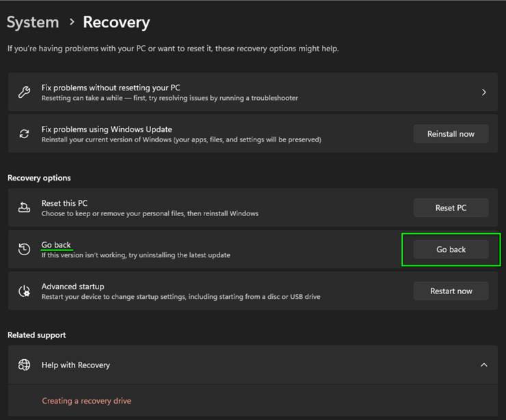Click the Reset PC button
The image size is (506, 420).
[451, 207]
